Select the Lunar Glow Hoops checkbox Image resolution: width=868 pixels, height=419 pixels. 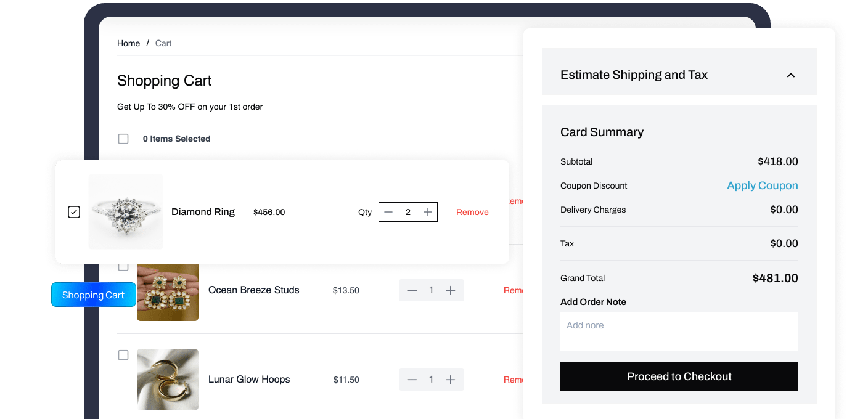click(x=123, y=356)
